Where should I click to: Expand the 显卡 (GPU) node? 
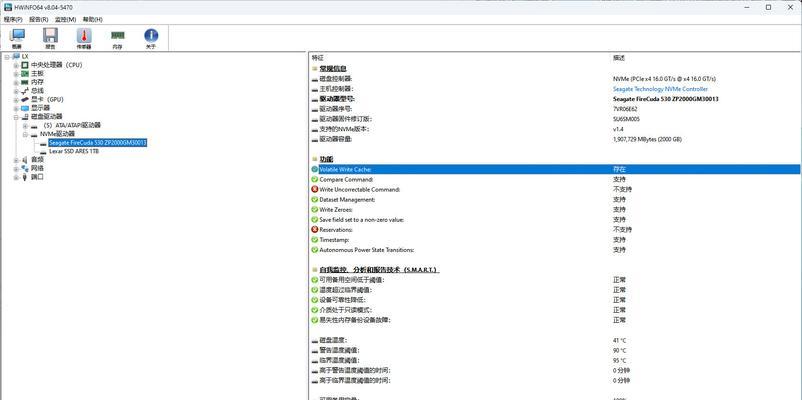pos(16,99)
